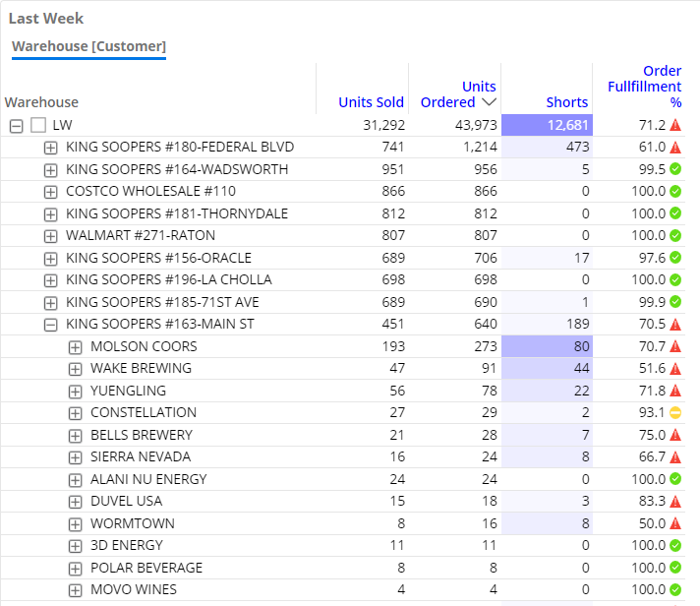Expand KING SOOPERS #196-LA CHOLLA row
Image resolution: width=700 pixels, height=606 pixels.
pos(50,280)
